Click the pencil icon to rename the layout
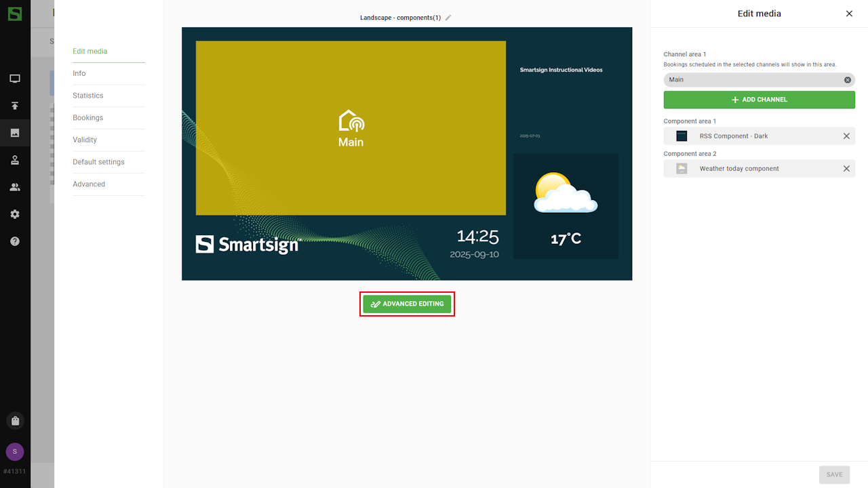 click(x=448, y=18)
